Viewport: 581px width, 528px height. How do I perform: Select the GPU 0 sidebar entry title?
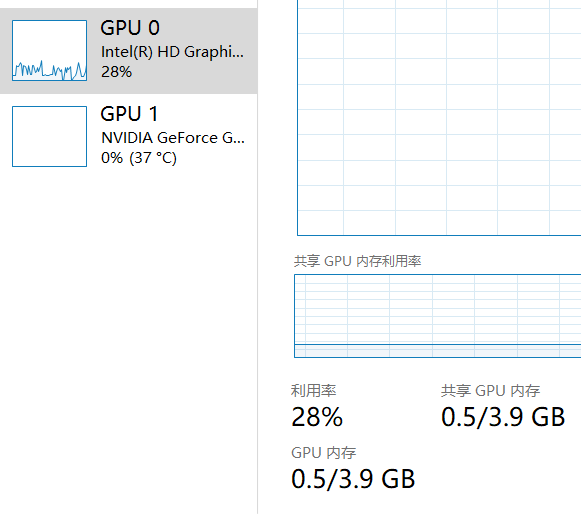coord(130,28)
